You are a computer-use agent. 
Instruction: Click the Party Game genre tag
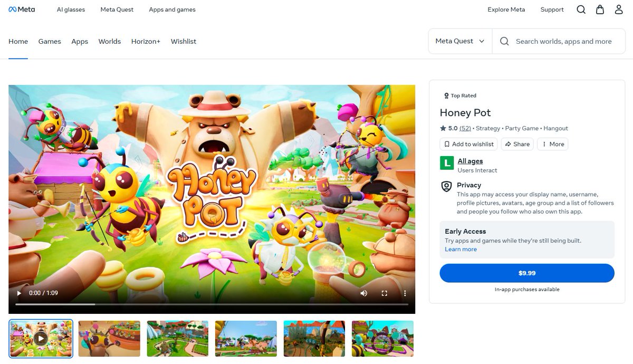coord(522,128)
